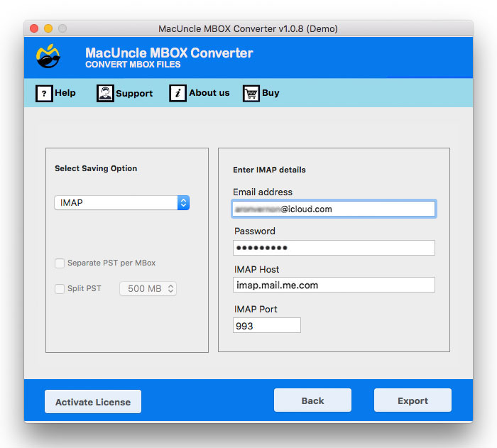Toggle the Split PST checkbox
This screenshot has height=448, width=497.
60,289
